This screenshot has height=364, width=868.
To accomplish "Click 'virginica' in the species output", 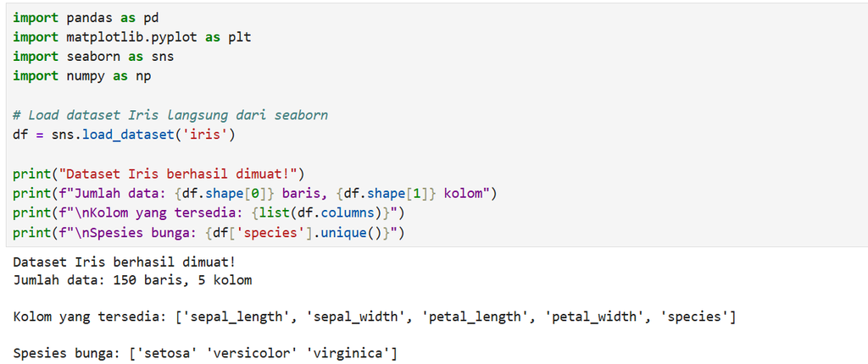I will pos(348,353).
